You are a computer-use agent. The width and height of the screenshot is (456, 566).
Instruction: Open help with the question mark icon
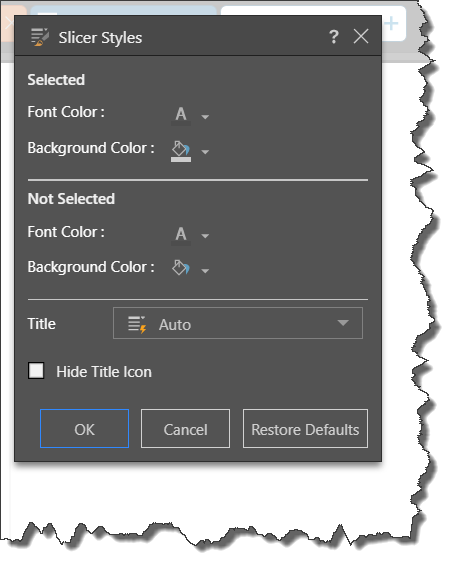tap(334, 36)
